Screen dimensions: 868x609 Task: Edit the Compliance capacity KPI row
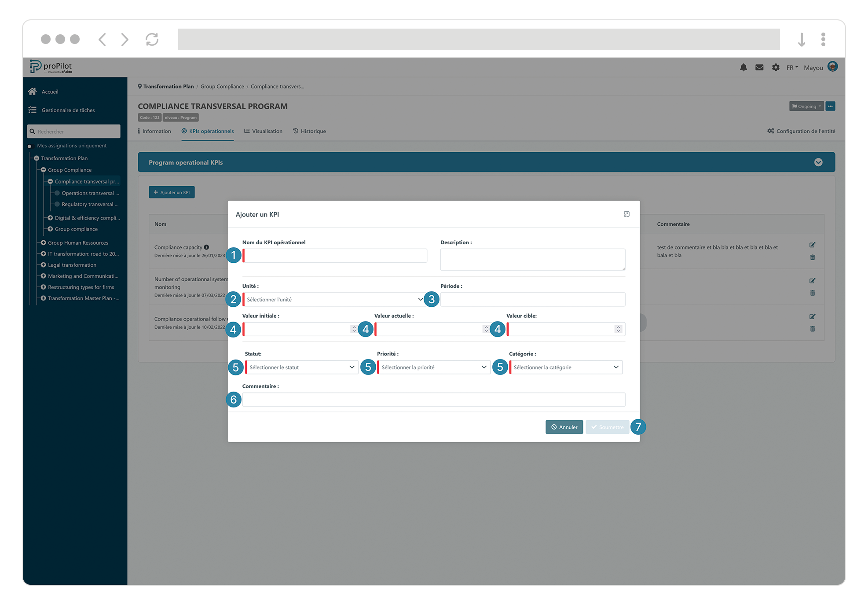[x=812, y=245]
